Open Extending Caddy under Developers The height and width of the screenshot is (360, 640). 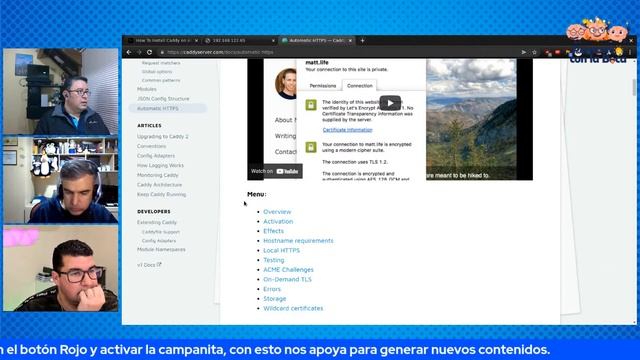[157, 222]
